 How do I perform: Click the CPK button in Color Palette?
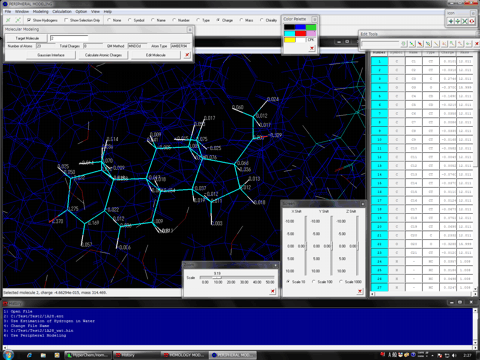311,40
